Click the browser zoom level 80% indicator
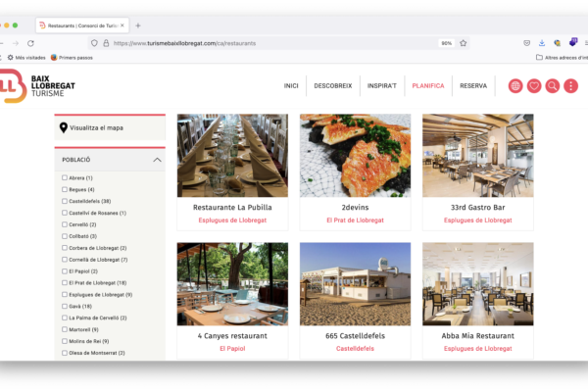 446,43
